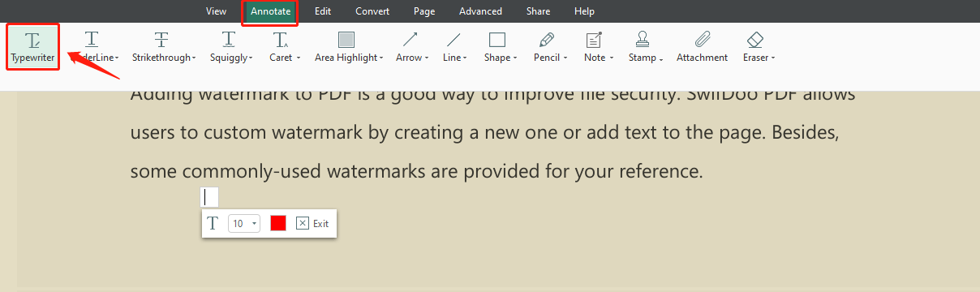Open the font size 10 dropdown
Screen dimensions: 980x292
pos(244,224)
